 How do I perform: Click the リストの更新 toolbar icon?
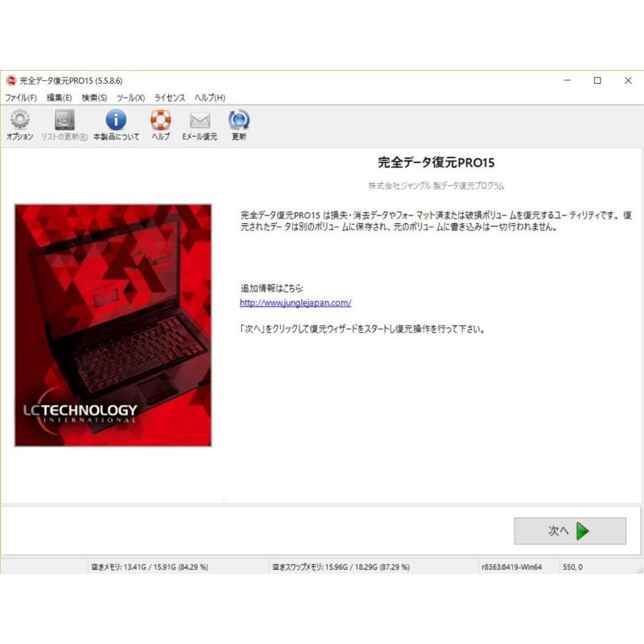click(64, 119)
